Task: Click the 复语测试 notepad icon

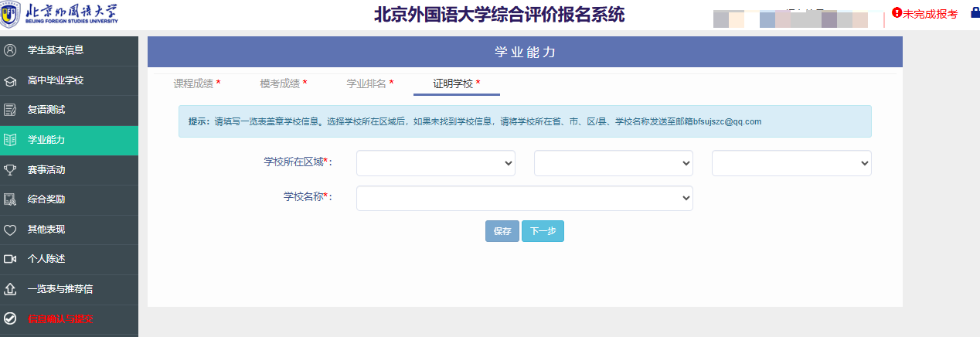Action: 10,110
